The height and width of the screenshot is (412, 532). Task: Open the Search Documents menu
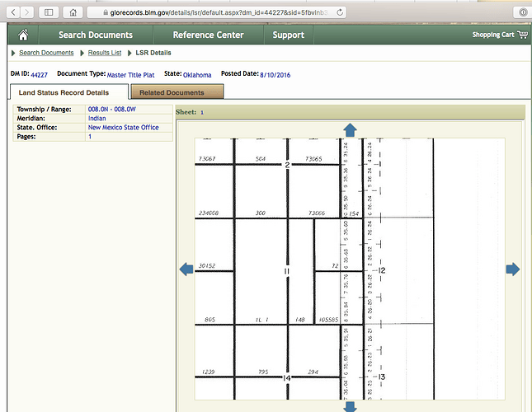(95, 35)
